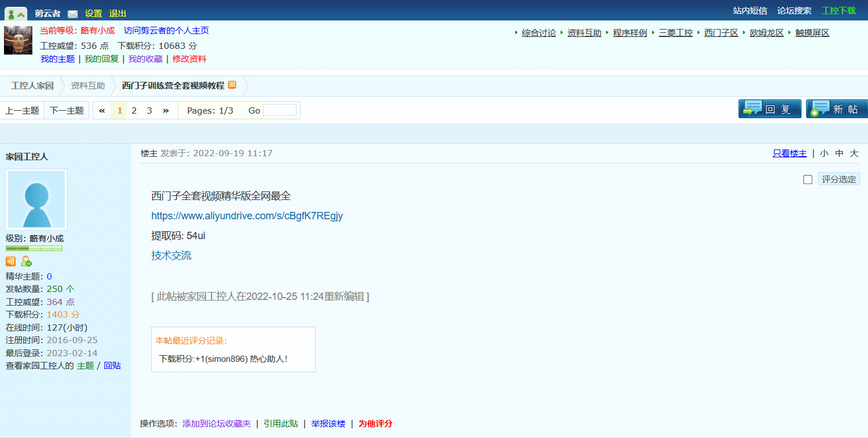Jump back using the « pagination arrow

(x=102, y=111)
